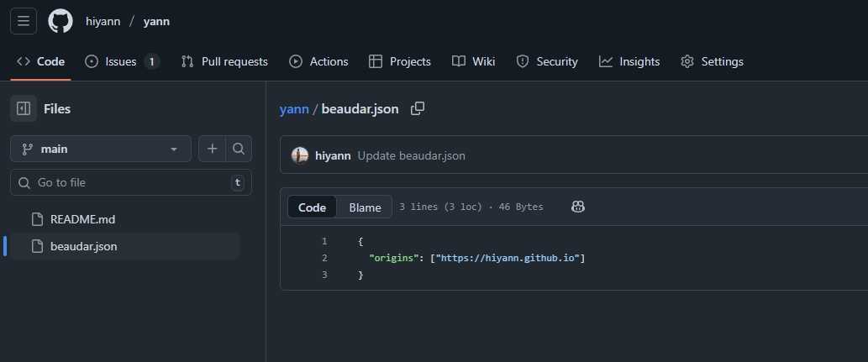Click hiyann's avatar in commit bar
Viewport: 868px width, 362px height.
(x=300, y=155)
